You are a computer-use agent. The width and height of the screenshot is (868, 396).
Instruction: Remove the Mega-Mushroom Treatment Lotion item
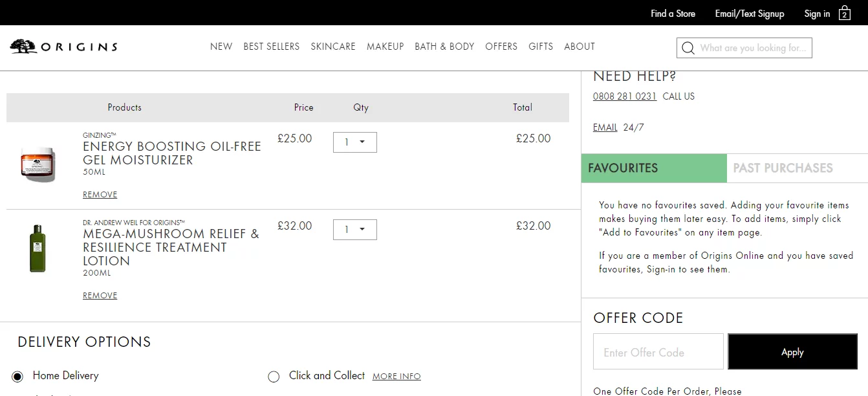tap(100, 296)
